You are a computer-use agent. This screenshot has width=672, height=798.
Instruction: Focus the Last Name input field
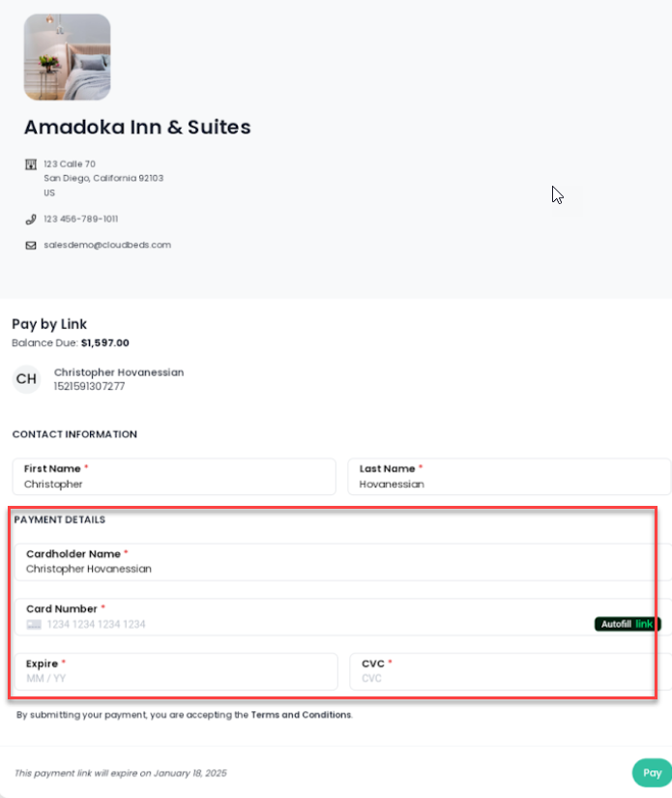coord(508,484)
